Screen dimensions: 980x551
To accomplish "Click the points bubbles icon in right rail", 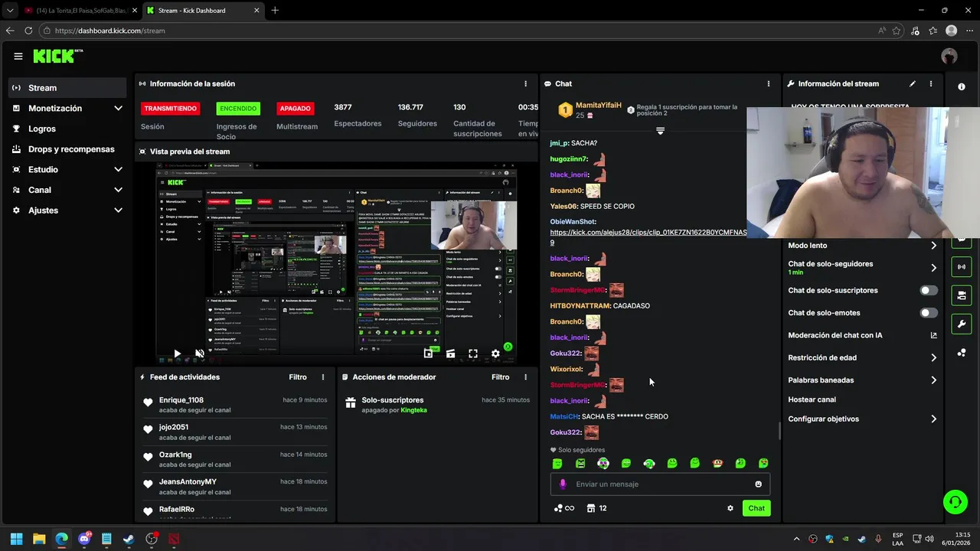I will (962, 353).
